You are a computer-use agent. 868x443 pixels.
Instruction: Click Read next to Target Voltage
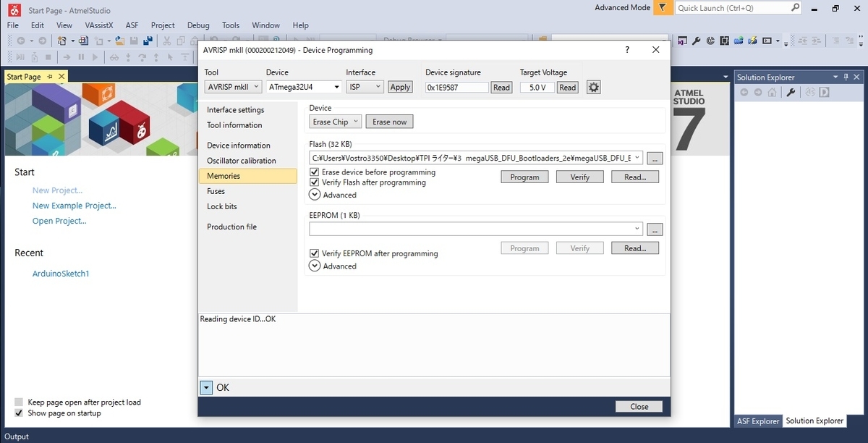point(568,87)
